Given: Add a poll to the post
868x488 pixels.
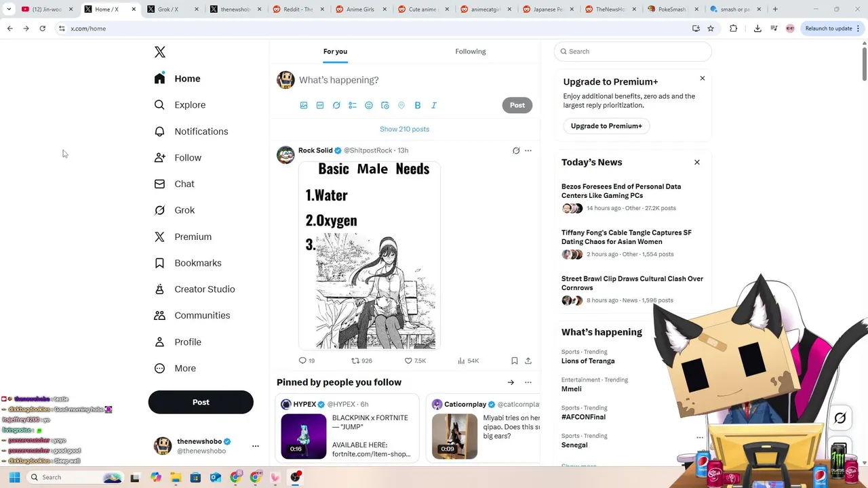Looking at the screenshot, I should pos(353,105).
